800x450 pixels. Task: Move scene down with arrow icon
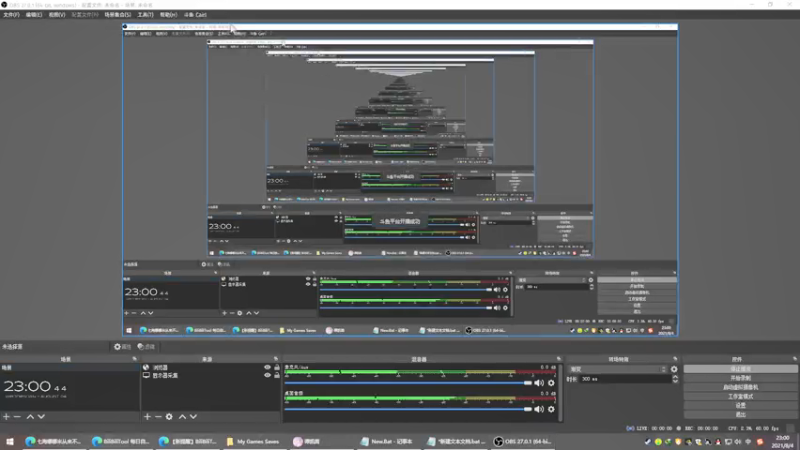(41, 417)
